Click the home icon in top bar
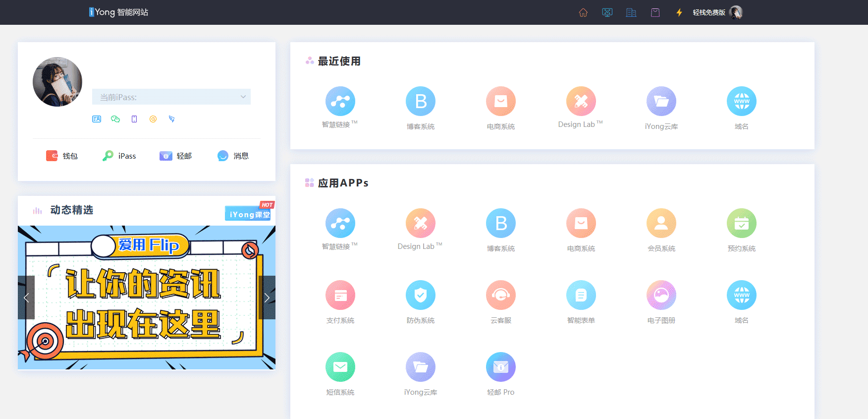 [583, 12]
